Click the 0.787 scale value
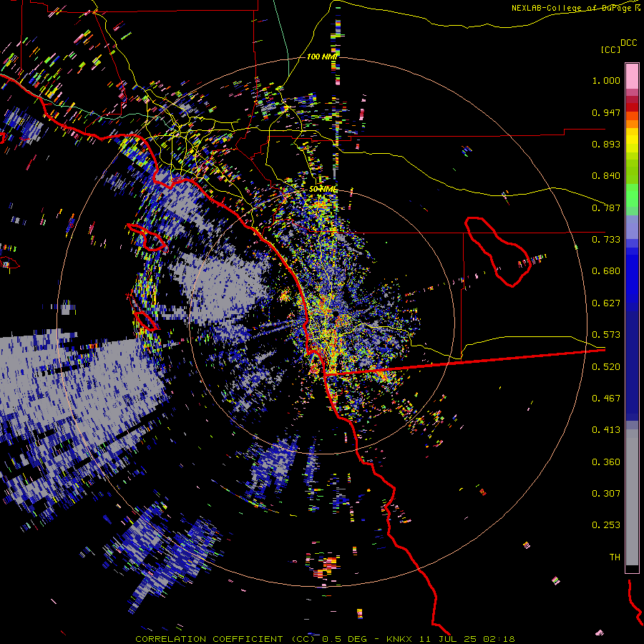The image size is (644, 644). click(x=606, y=208)
